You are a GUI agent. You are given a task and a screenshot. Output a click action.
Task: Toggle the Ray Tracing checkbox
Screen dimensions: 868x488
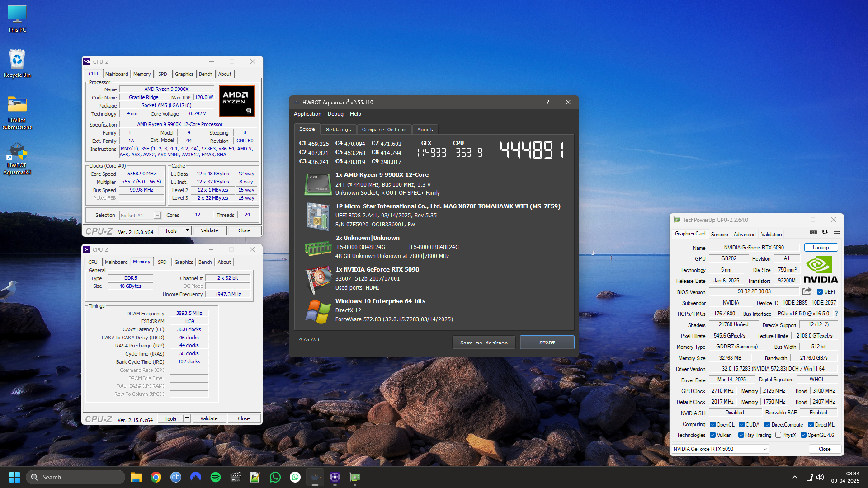(741, 435)
